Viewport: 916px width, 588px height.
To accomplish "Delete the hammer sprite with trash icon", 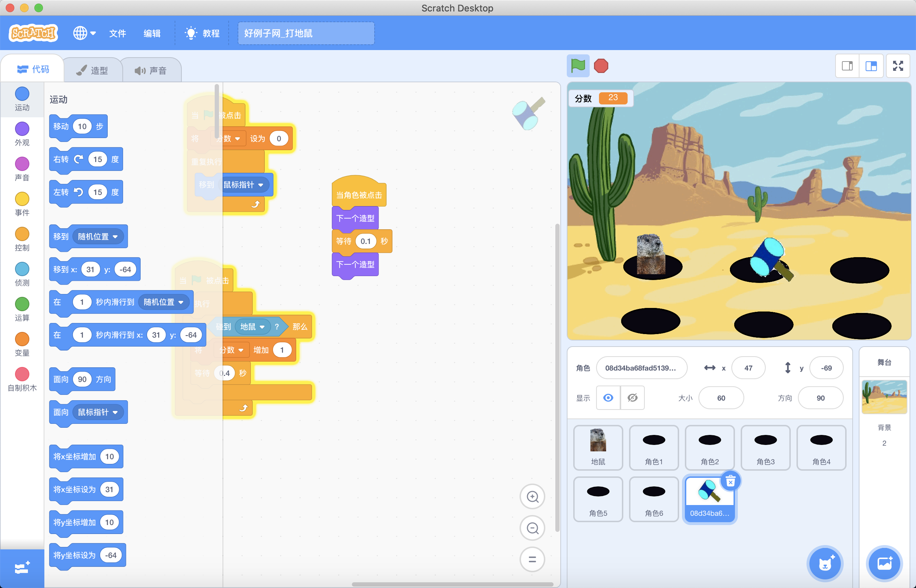I will [730, 481].
